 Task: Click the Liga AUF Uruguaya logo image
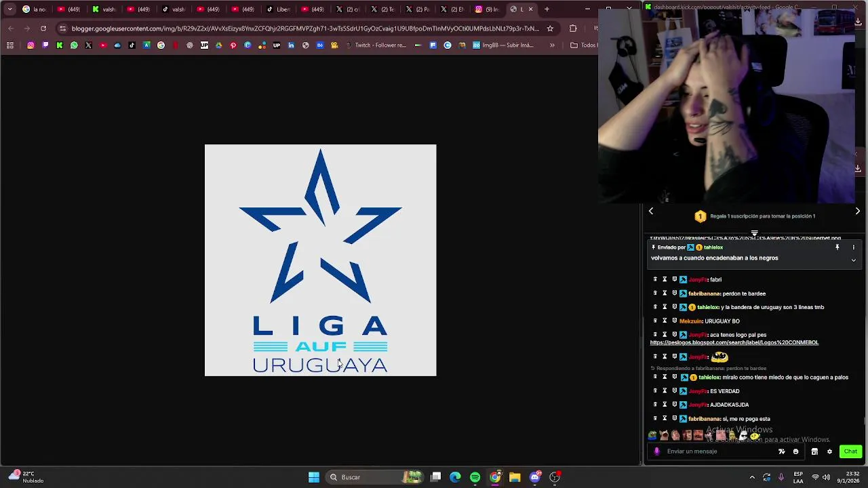click(x=321, y=260)
